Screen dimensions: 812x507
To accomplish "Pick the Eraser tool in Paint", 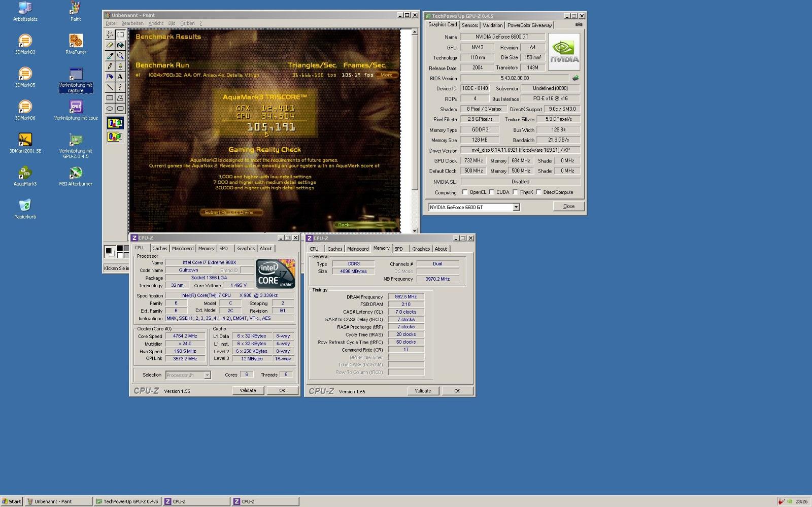I will 110,45.
